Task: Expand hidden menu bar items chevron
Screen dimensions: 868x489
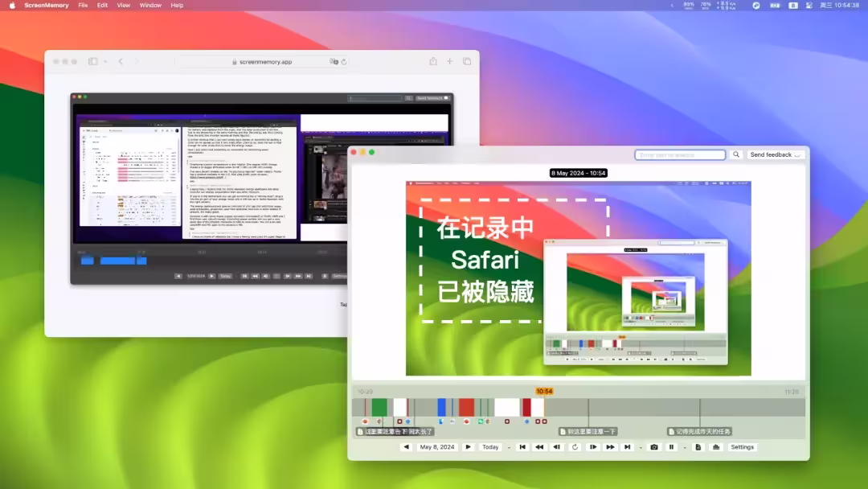Action: [672, 5]
